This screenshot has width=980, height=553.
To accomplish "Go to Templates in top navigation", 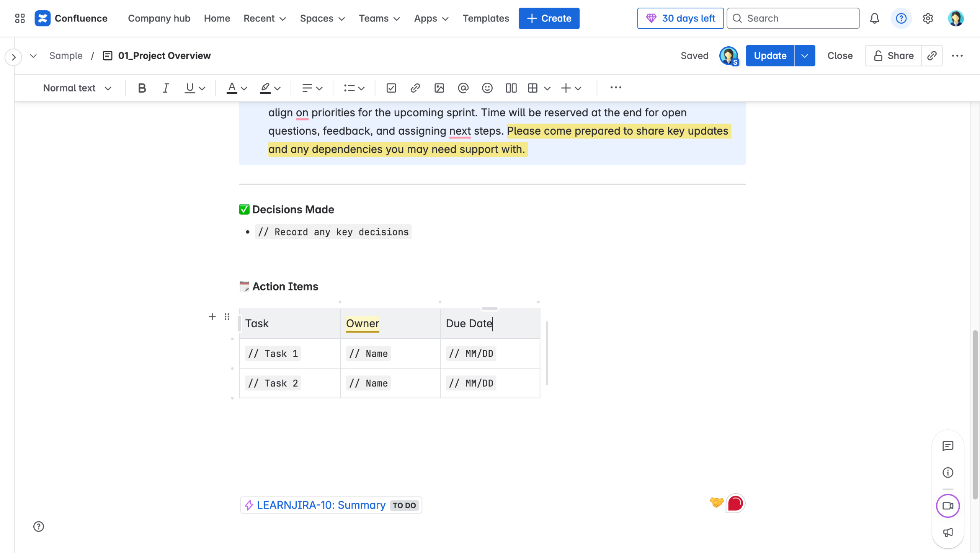I will (486, 18).
